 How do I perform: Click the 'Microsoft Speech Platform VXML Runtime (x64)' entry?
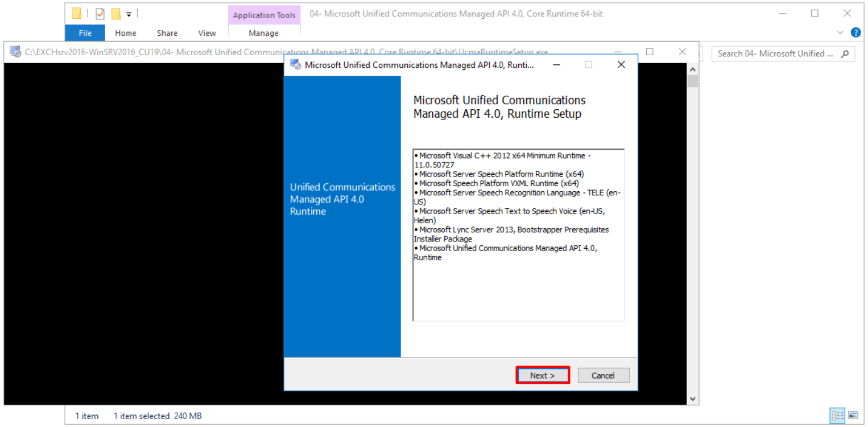(x=497, y=183)
